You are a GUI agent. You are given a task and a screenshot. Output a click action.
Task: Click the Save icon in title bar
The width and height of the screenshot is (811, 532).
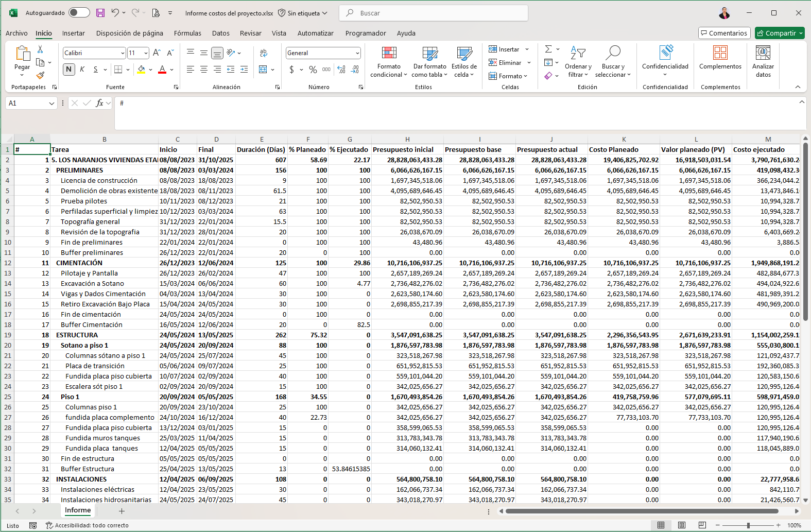(100, 13)
